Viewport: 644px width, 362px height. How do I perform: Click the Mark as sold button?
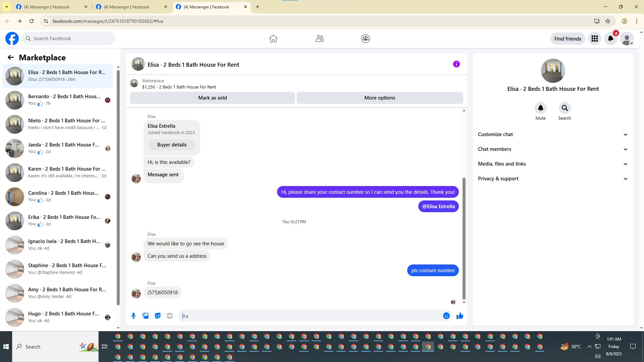pyautogui.click(x=212, y=98)
